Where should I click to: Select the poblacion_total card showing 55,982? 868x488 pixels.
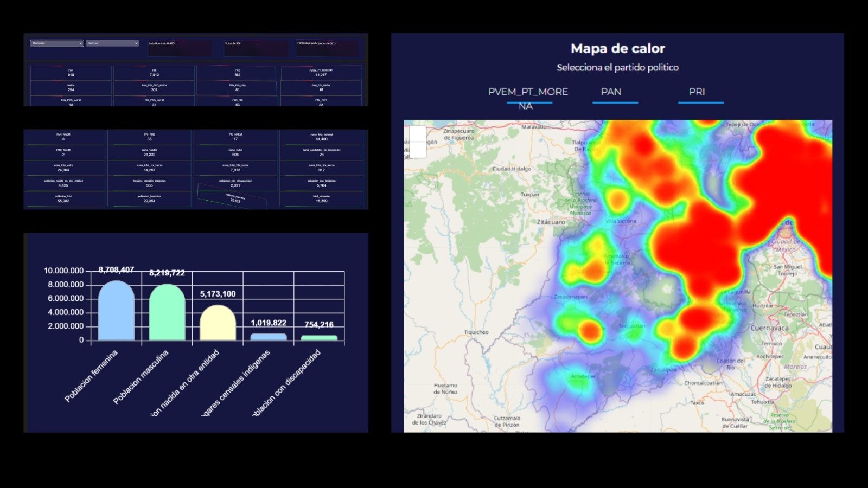pos(63,199)
